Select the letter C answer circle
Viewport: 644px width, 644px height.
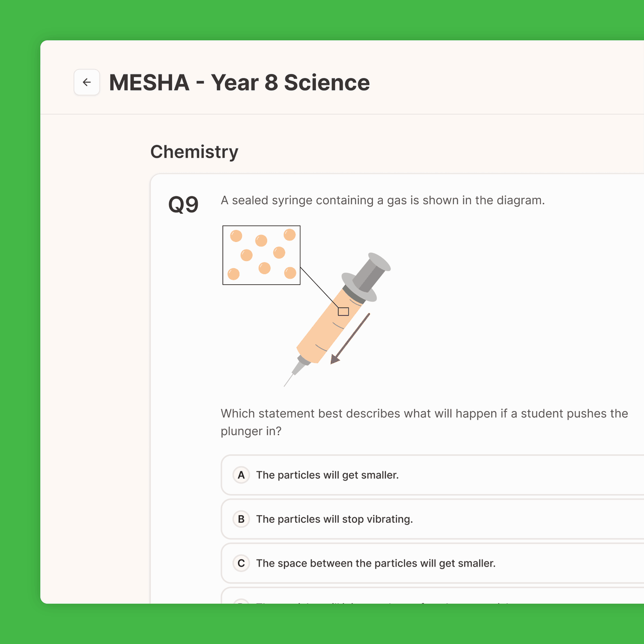pos(241,563)
